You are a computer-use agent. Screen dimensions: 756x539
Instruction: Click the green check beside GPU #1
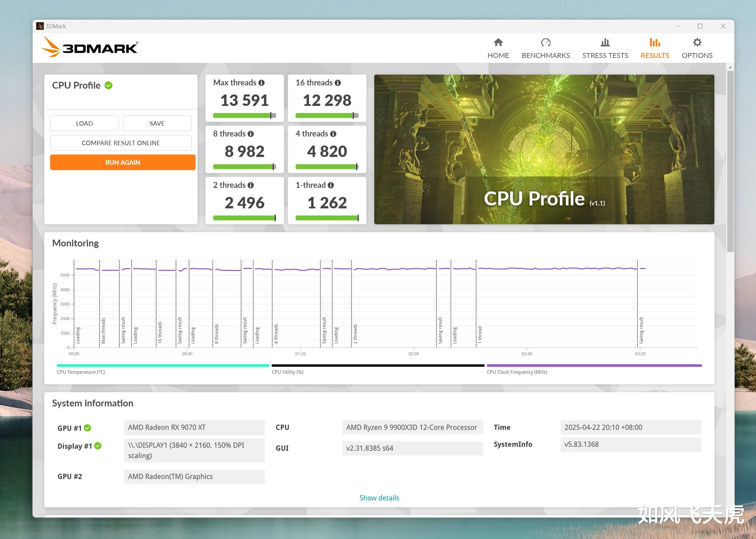point(87,428)
